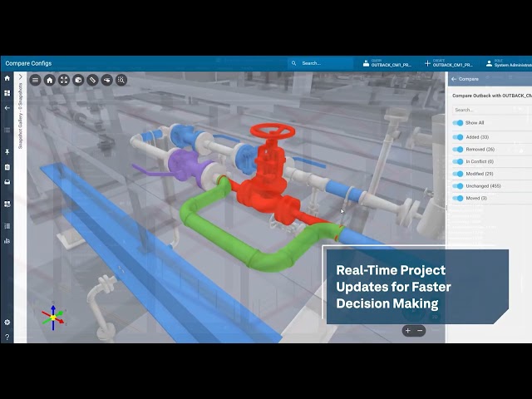Open the faded list menu icon in sidebar

[7, 130]
